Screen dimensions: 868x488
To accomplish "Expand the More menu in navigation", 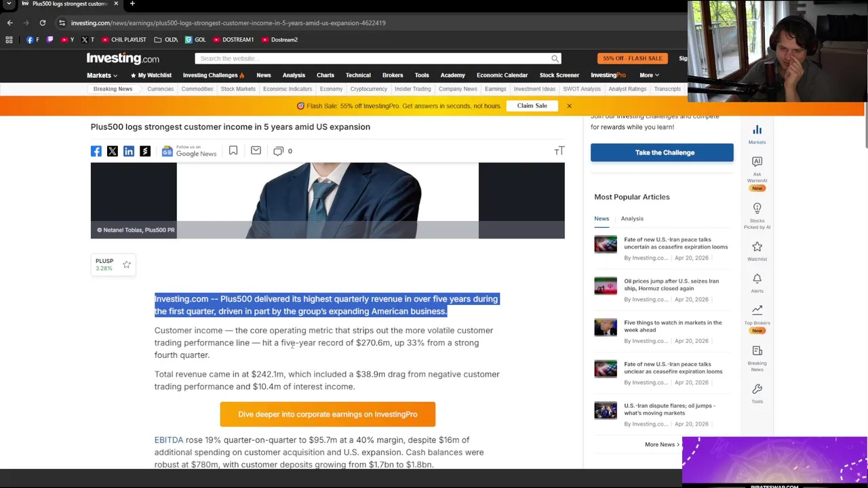I will tap(649, 75).
